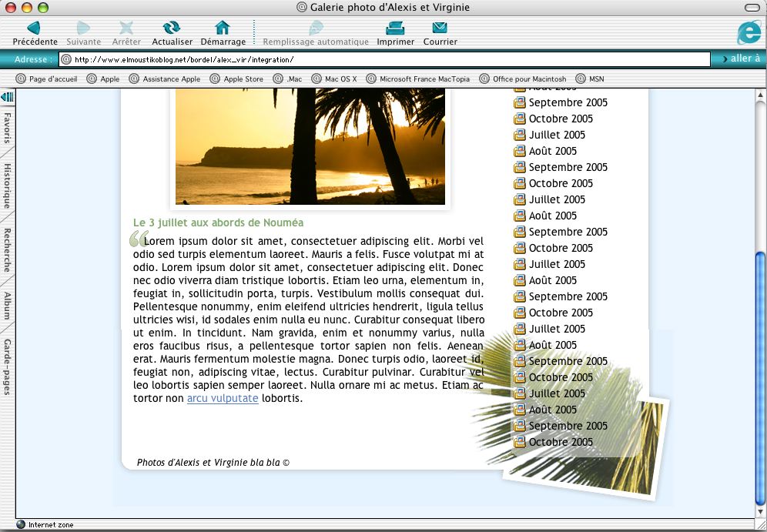The width and height of the screenshot is (767, 532).
Task: Go back with the Précédente button
Action: click(x=34, y=33)
